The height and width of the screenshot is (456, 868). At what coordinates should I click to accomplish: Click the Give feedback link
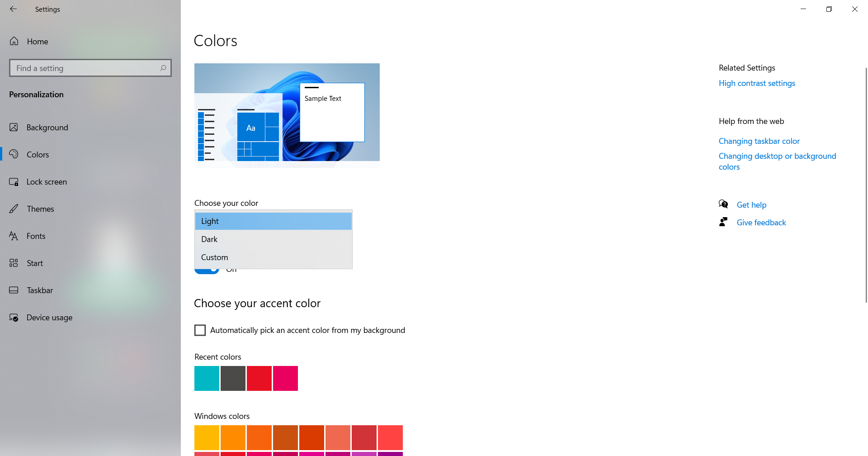[761, 223]
